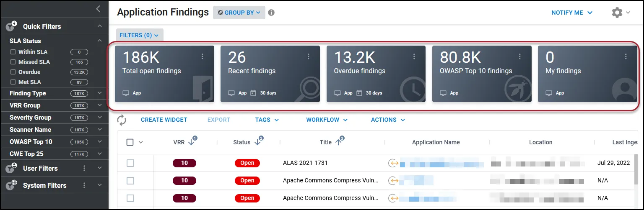Screen dimensions: 644x210
Task: Open the Actions menu
Action: click(x=388, y=120)
